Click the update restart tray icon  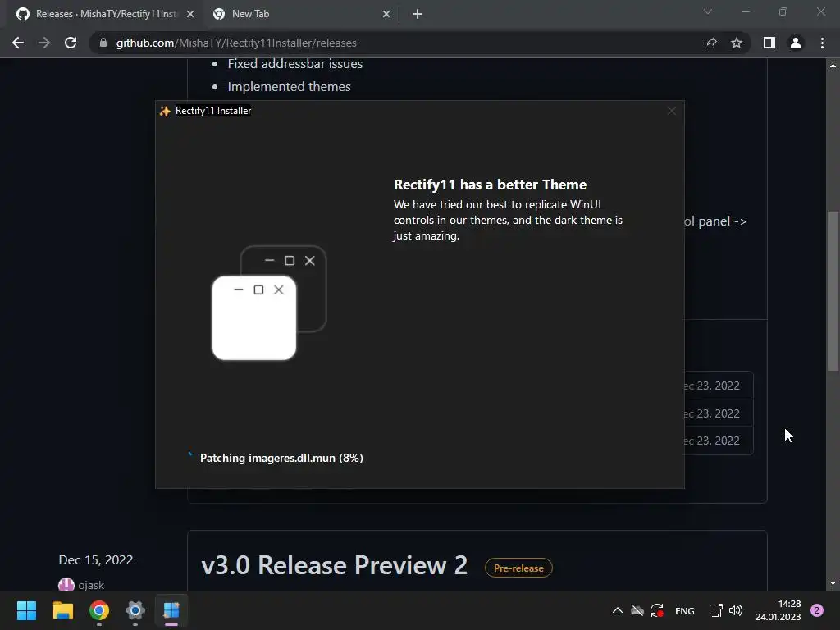pyautogui.click(x=657, y=610)
